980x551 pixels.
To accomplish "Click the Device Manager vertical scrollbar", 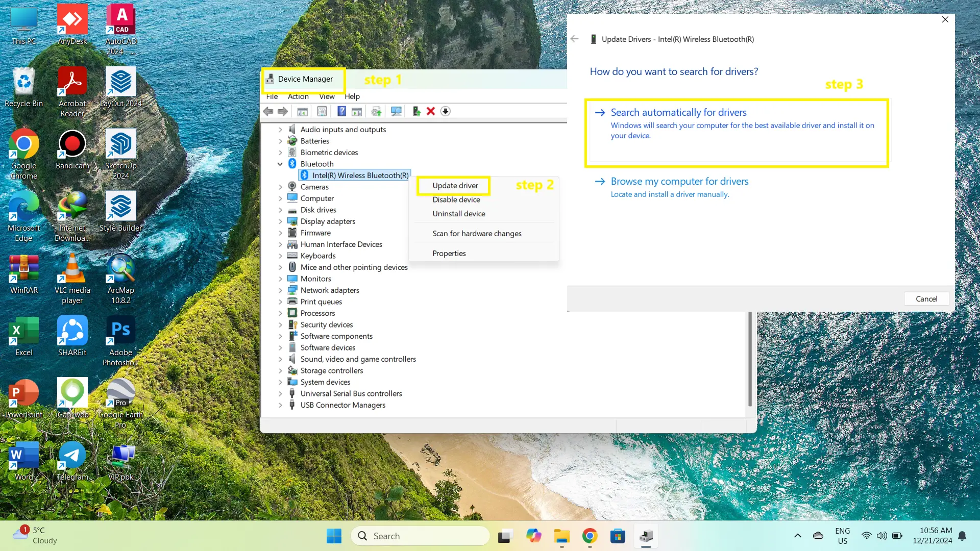I will 750,357.
